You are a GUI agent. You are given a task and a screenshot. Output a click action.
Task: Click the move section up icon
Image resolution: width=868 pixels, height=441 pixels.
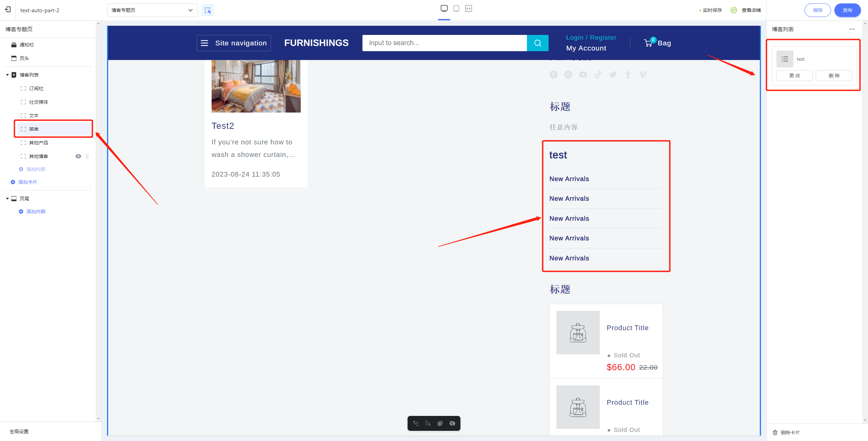[416, 423]
